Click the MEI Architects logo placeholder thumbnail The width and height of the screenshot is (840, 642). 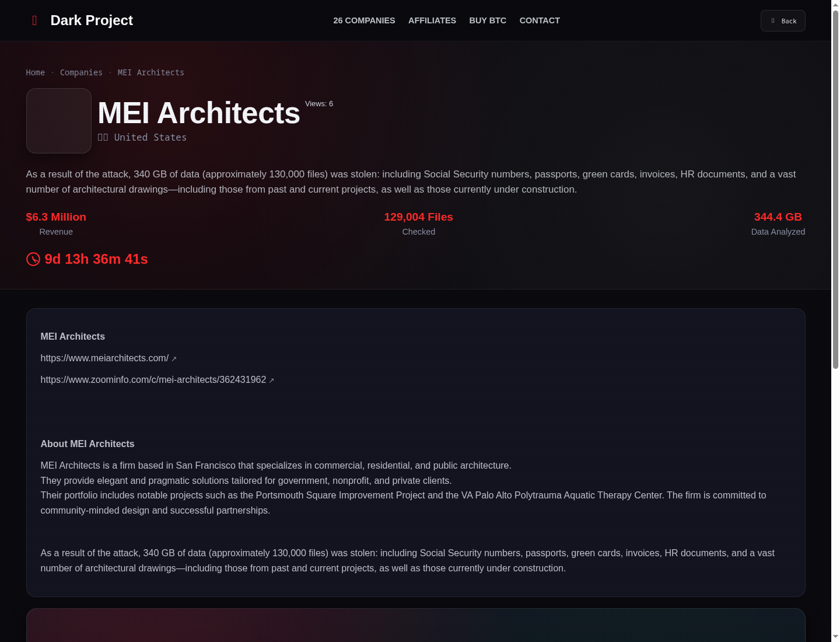[59, 121]
